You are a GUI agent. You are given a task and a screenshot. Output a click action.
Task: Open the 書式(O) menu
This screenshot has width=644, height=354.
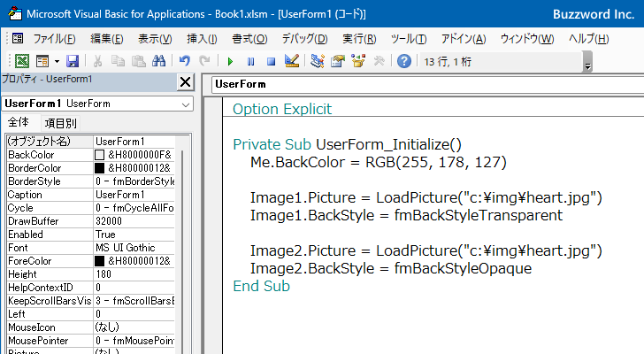pyautogui.click(x=249, y=39)
